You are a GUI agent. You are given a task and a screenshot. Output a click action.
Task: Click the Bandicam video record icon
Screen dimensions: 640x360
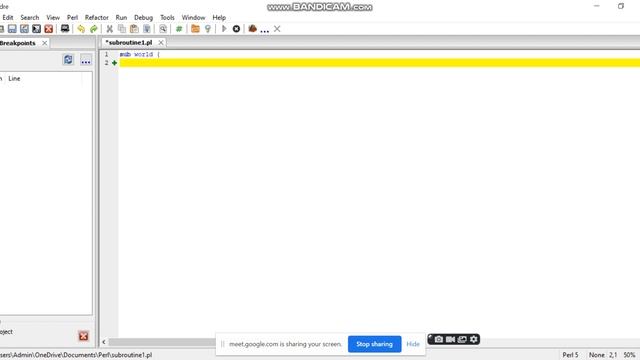click(450, 339)
